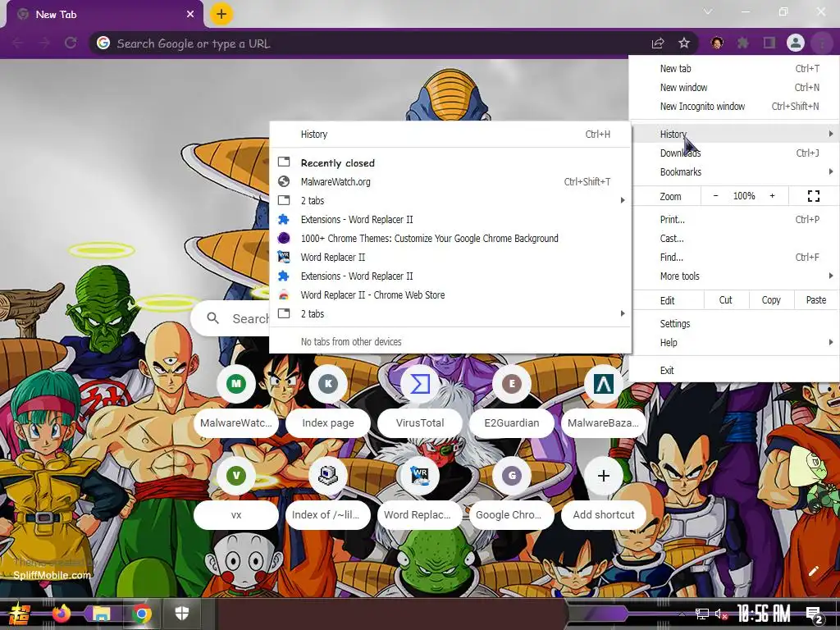Toggle the side panel icon
This screenshot has height=630, width=840.
[769, 43]
